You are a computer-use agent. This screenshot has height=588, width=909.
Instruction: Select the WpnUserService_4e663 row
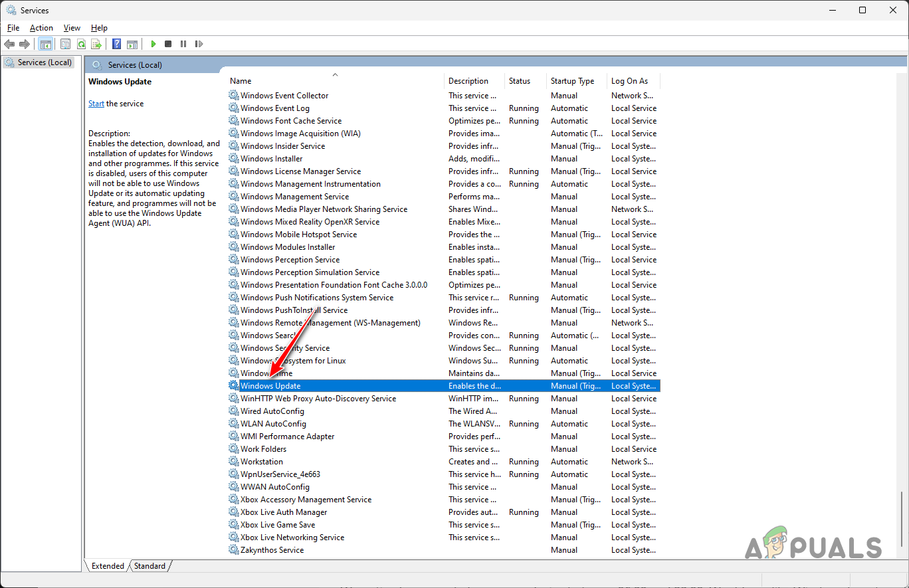443,474
